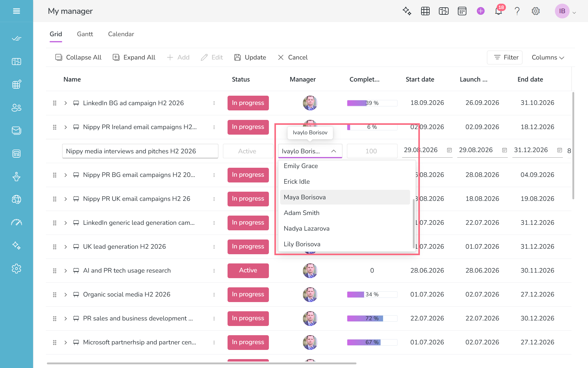Open notifications bell with 18 badge
The image size is (588, 368).
[499, 11]
